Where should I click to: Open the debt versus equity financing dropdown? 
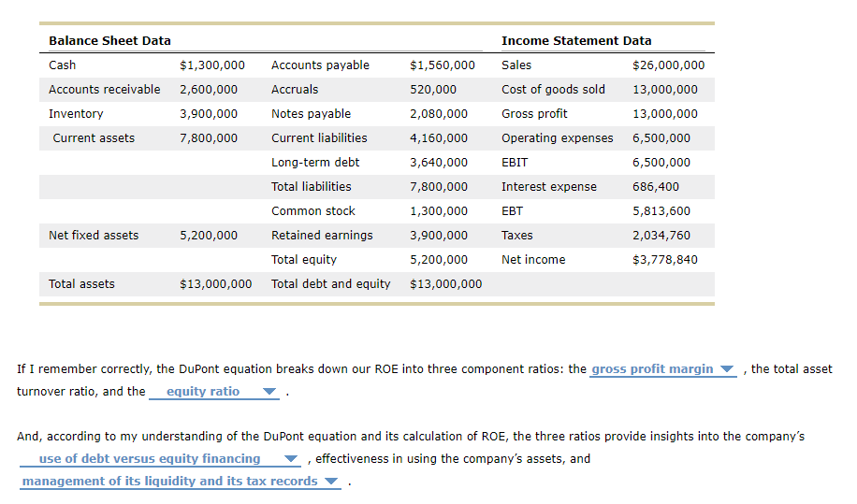pyautogui.click(x=160, y=459)
